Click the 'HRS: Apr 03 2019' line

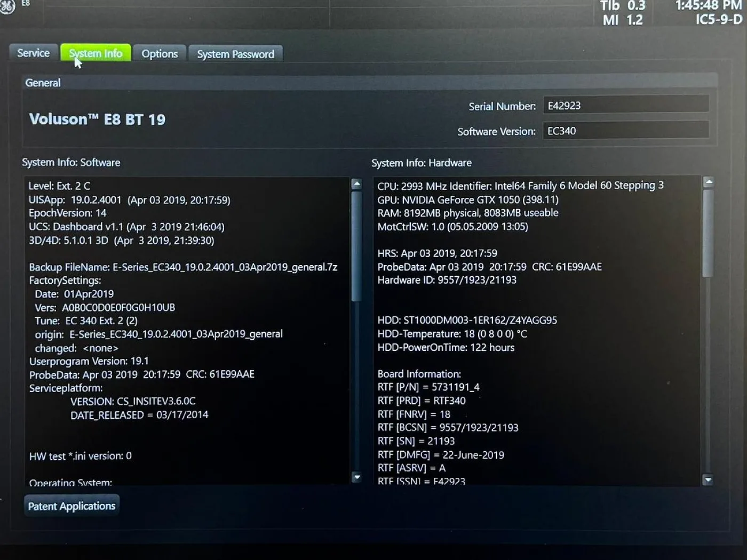437,253
